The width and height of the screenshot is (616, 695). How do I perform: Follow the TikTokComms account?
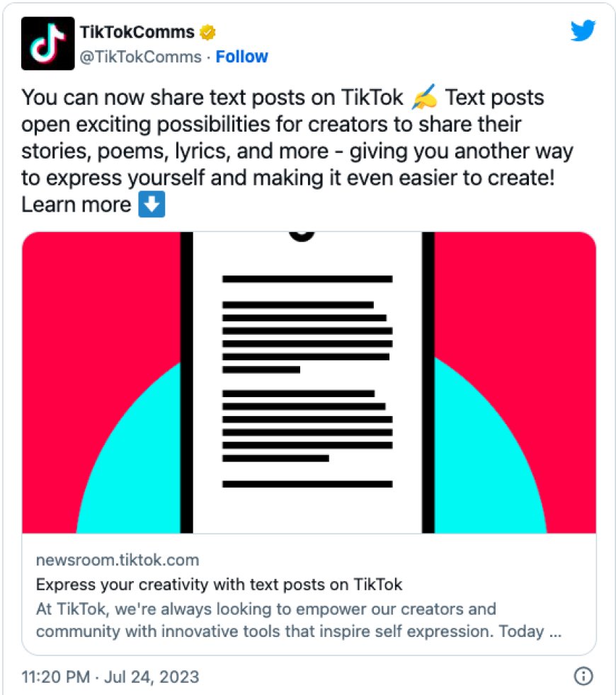(x=241, y=57)
